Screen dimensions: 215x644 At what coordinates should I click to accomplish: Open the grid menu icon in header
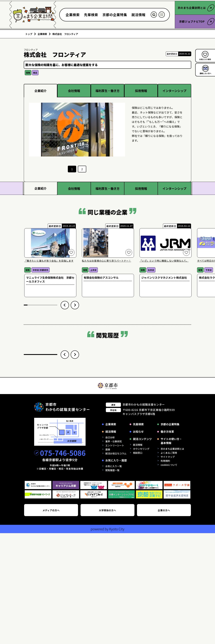162,15
